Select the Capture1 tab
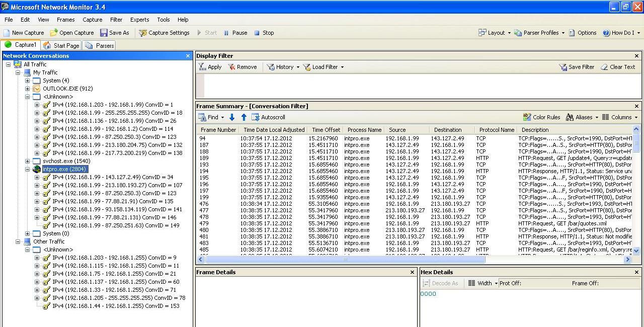The image size is (644, 327). [x=21, y=45]
